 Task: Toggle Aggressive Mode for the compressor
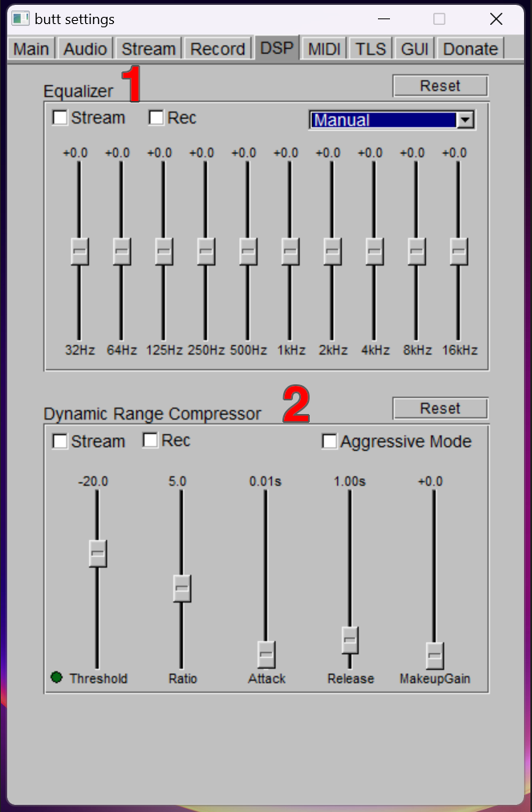pos(329,441)
